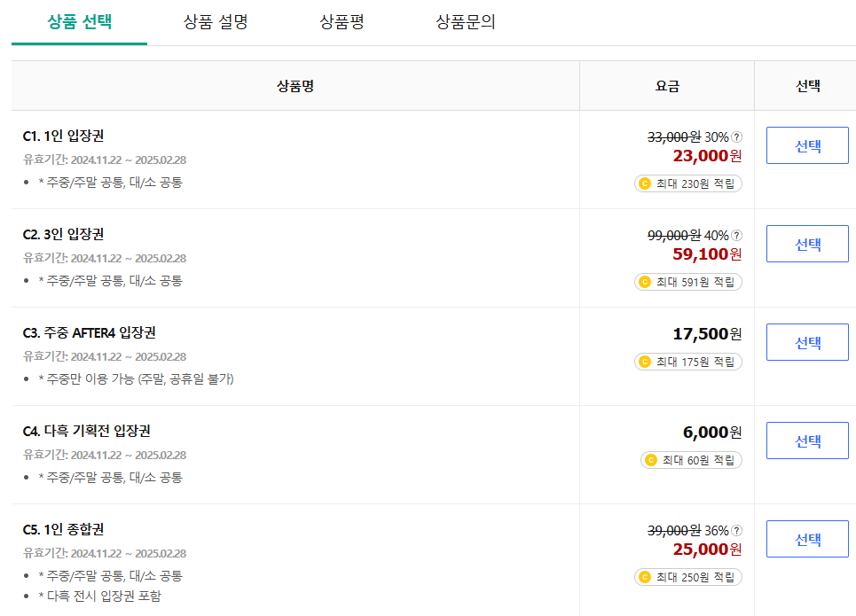
Task: Click the 최대 60원 적립 badge text
Action: pyautogui.click(x=699, y=460)
